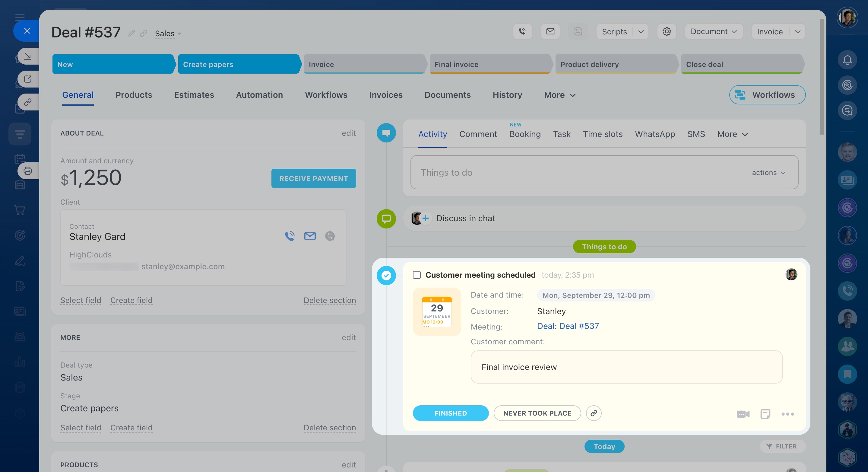The height and width of the screenshot is (472, 868).
Task: Click the video call icon on the meeting card
Action: [743, 414]
